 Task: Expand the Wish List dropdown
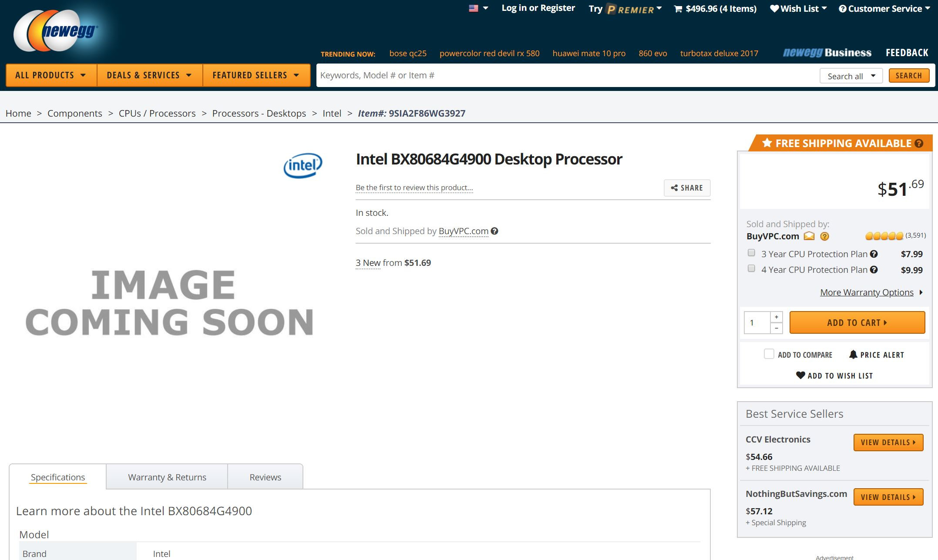pyautogui.click(x=798, y=9)
